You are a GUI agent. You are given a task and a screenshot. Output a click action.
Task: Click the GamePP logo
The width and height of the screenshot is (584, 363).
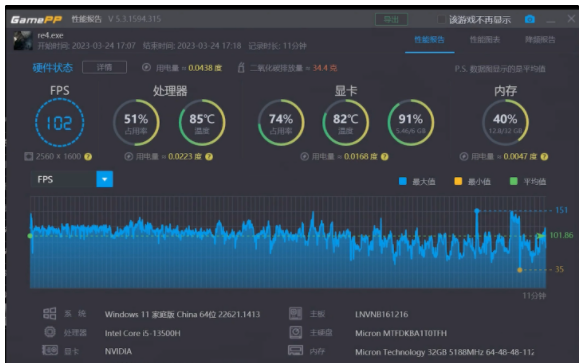pyautogui.click(x=36, y=19)
